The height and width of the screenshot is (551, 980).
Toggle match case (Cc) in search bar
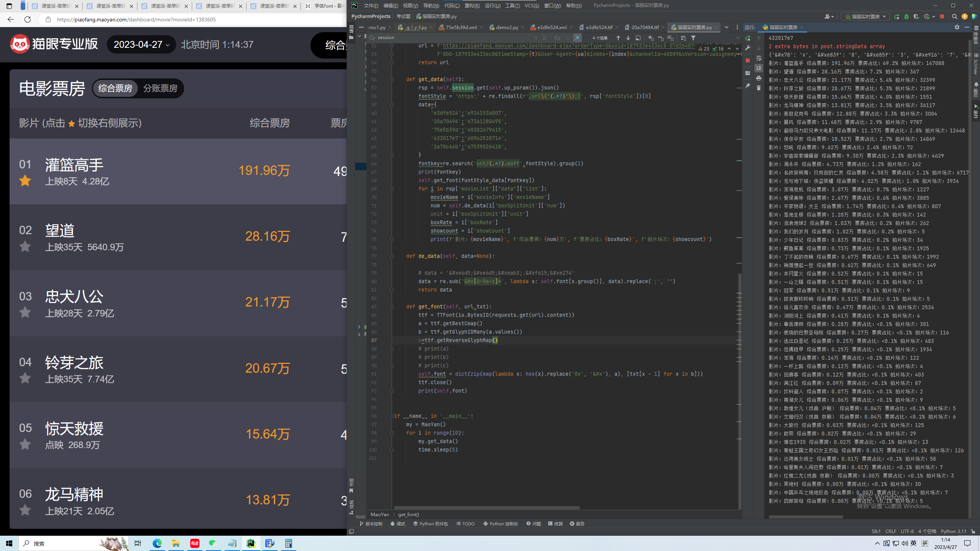click(x=557, y=38)
